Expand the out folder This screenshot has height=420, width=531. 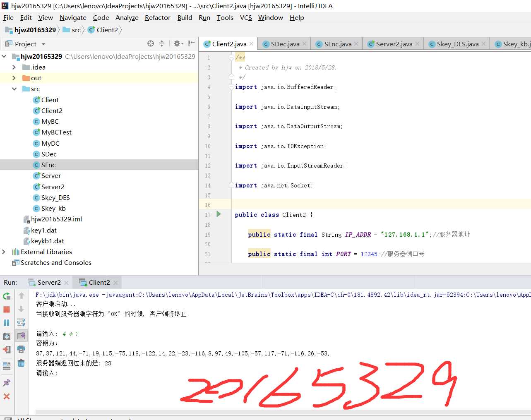14,78
